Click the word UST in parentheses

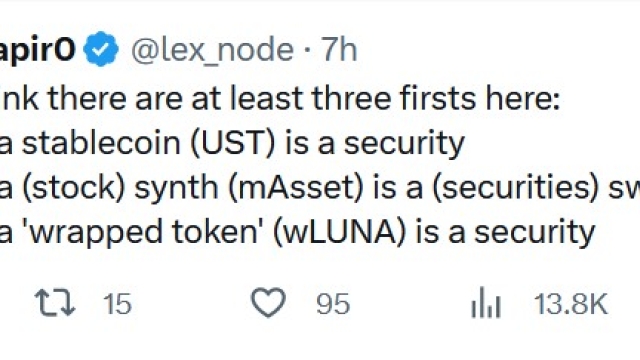tap(233, 143)
